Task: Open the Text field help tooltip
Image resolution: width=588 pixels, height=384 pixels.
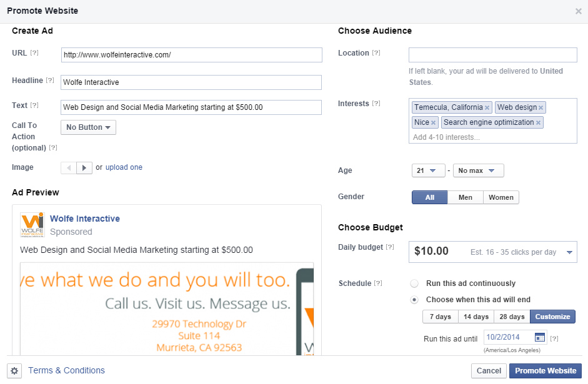Action: [x=34, y=106]
